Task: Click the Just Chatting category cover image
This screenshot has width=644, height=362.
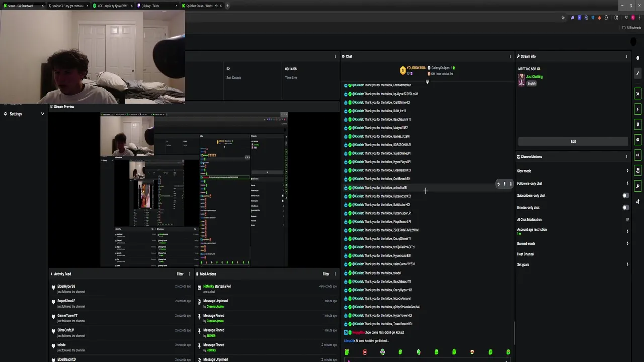Action: [x=522, y=80]
